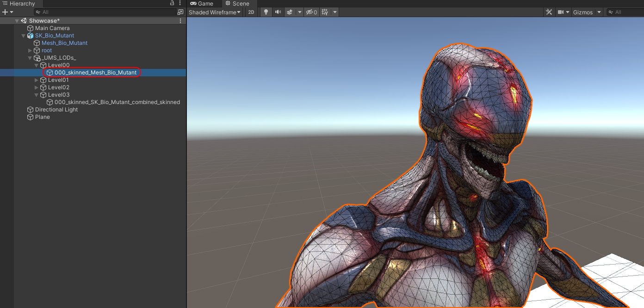The image size is (644, 308).
Task: Toggle the Hierarchy panel lock icon
Action: click(172, 3)
